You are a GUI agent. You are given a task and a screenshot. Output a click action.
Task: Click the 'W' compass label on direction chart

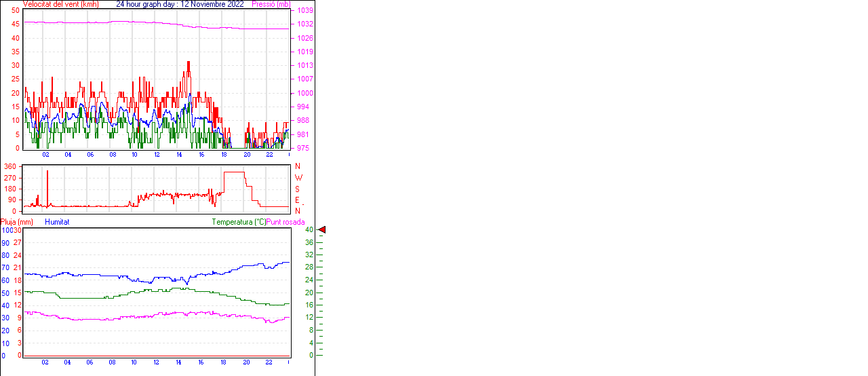[x=298, y=178]
